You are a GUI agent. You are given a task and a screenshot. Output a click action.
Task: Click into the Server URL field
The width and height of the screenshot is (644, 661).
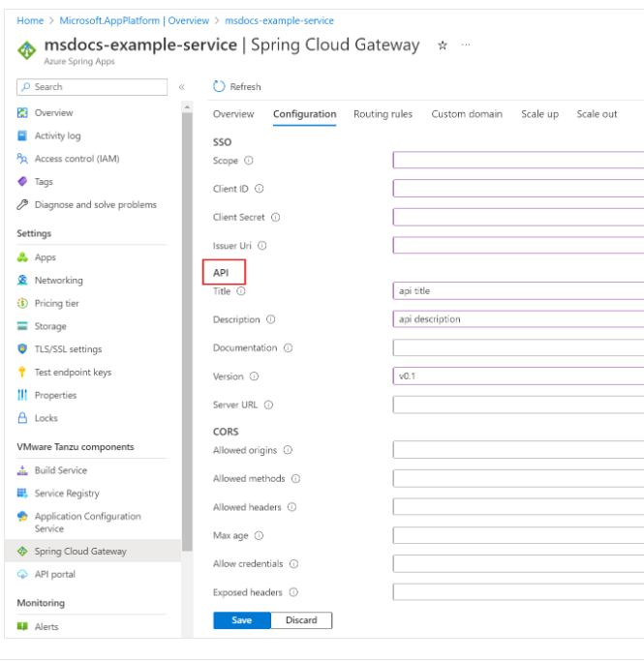[518, 405]
